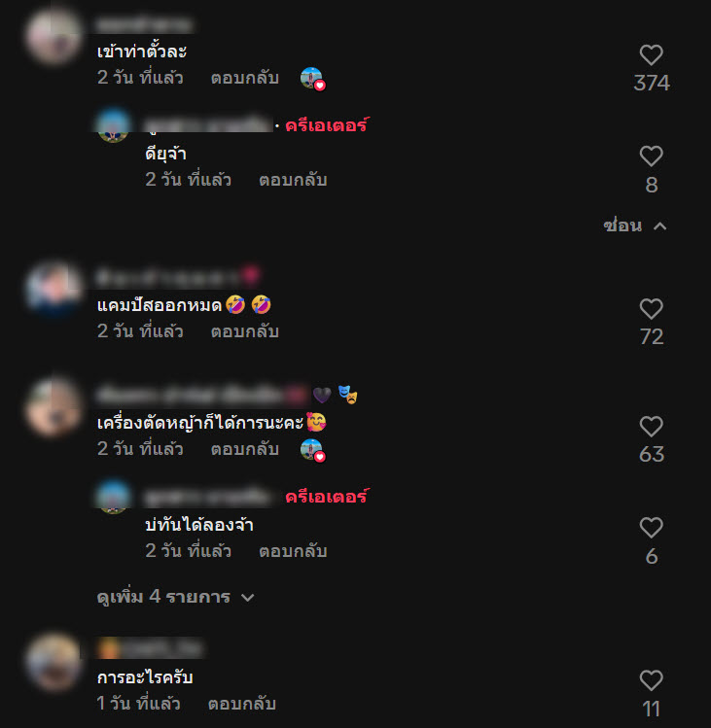
Task: Like the 'เครื่องตัดหญ้า' comment with 63 likes
Action: pyautogui.click(x=651, y=427)
